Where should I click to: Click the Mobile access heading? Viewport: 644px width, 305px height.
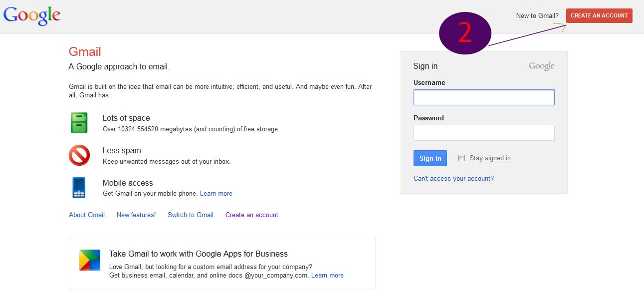(x=128, y=183)
